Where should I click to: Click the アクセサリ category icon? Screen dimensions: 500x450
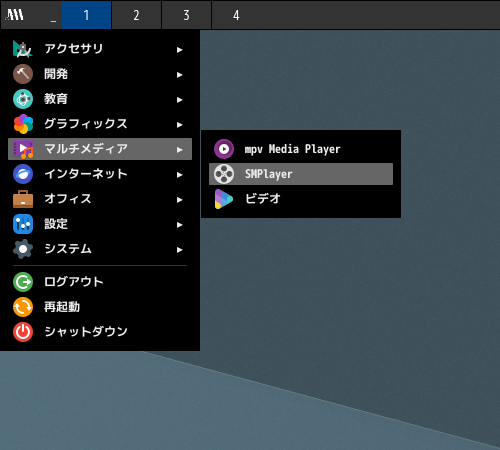23,49
